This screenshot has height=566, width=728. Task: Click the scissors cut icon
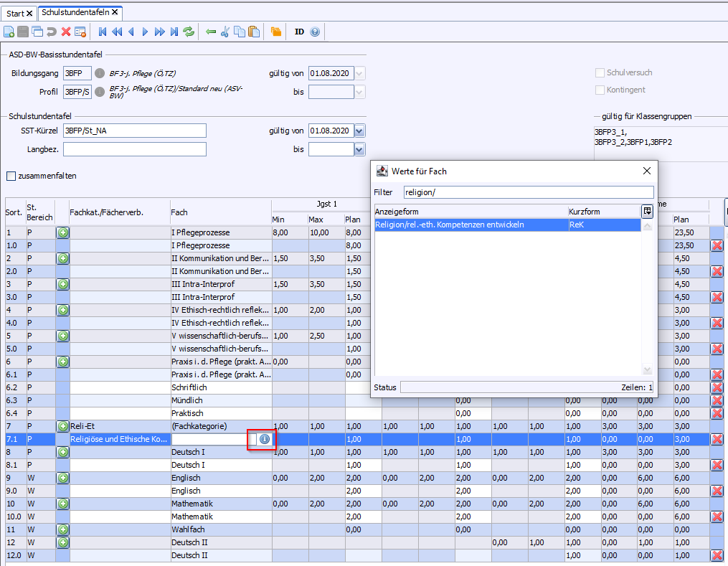click(x=224, y=32)
